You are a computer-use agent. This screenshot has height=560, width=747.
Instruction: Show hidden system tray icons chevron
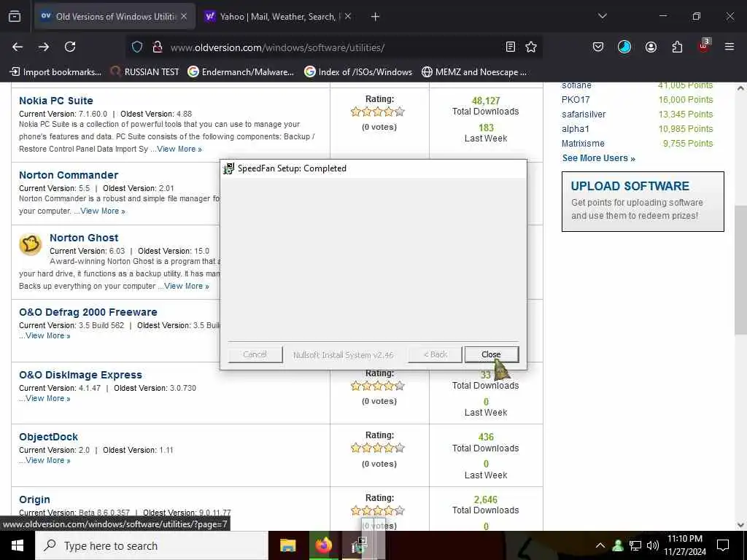[600, 545]
